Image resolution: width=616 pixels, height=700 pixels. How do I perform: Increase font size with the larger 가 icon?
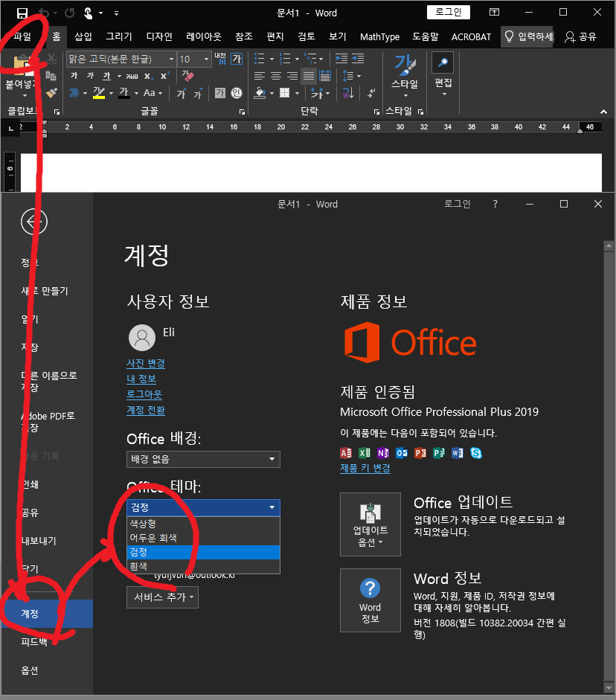click(x=182, y=93)
